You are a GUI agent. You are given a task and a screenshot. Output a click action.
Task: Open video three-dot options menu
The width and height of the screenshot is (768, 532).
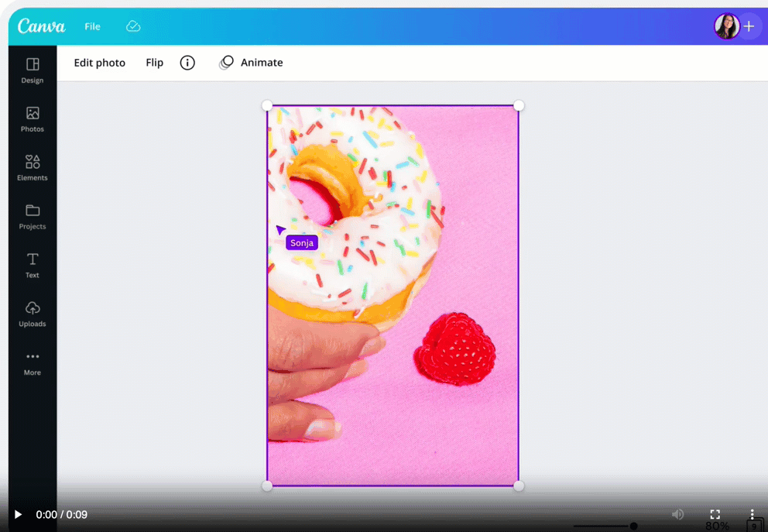[x=752, y=514]
